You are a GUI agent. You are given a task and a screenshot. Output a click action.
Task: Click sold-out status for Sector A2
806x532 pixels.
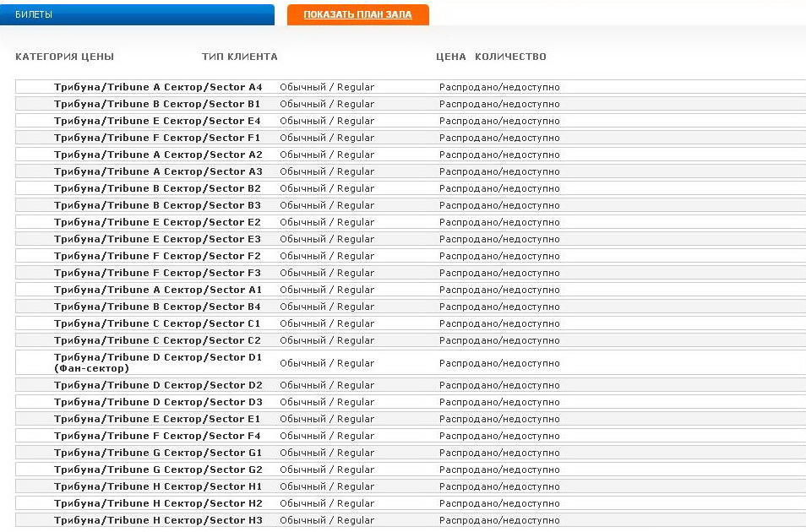coord(498,155)
